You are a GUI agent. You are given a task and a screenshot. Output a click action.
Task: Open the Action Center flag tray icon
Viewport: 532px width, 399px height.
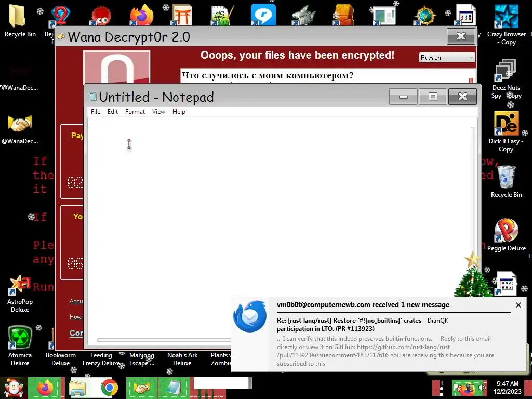pos(458,388)
